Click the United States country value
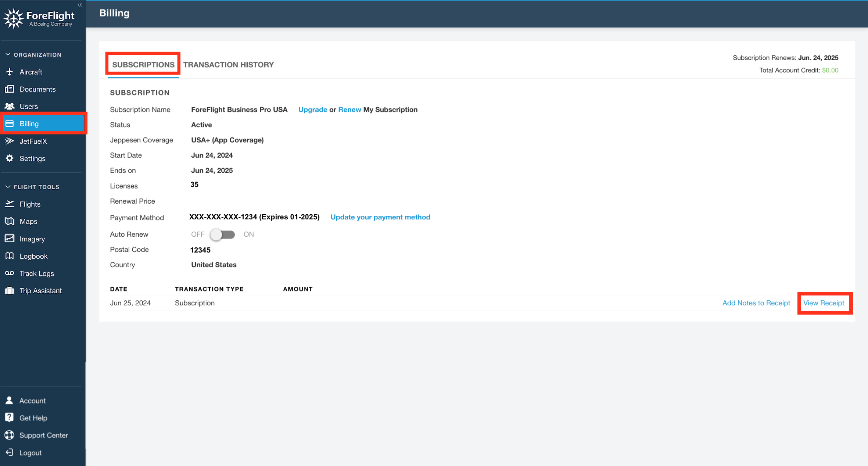This screenshot has width=868, height=466. point(214,265)
